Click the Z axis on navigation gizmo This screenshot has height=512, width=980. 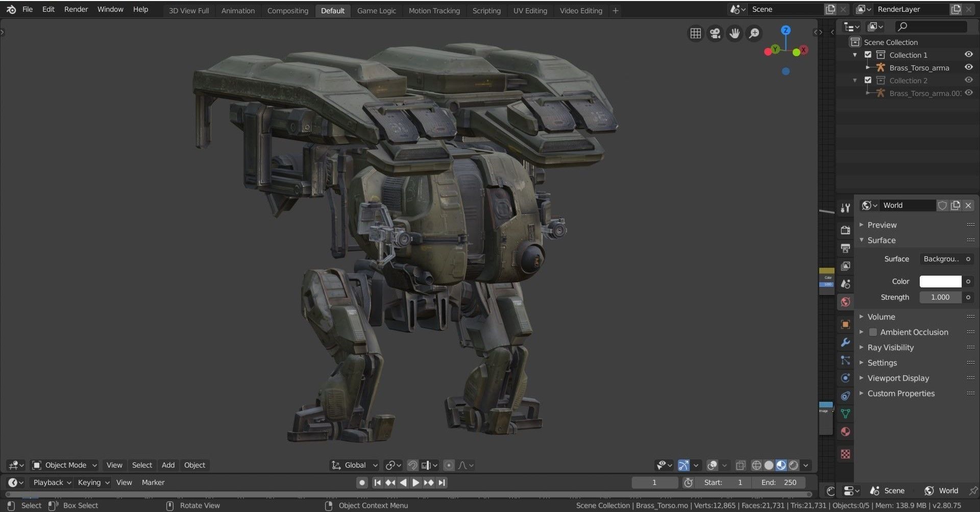point(786,30)
